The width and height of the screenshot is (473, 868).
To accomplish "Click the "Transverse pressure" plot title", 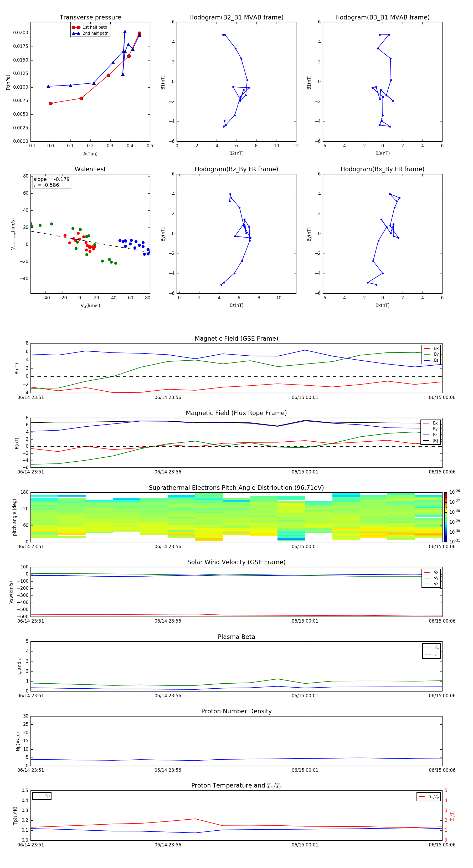I will point(90,18).
